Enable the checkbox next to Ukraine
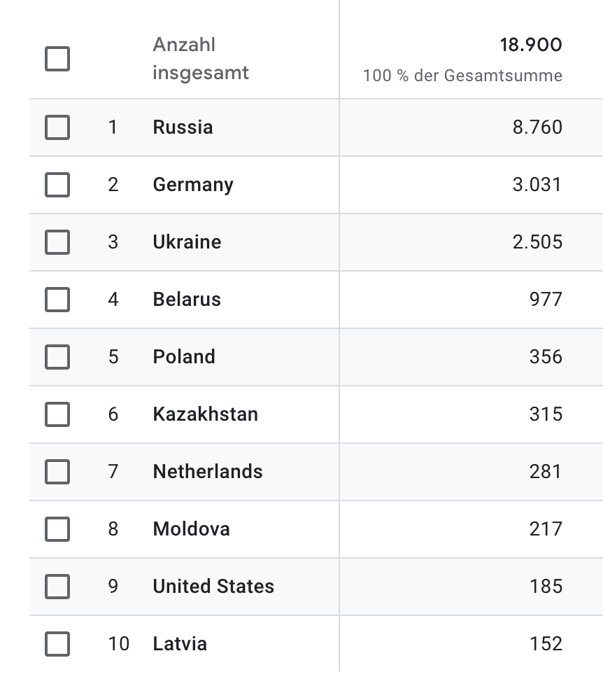Image resolution: width=603 pixels, height=700 pixels. click(57, 242)
